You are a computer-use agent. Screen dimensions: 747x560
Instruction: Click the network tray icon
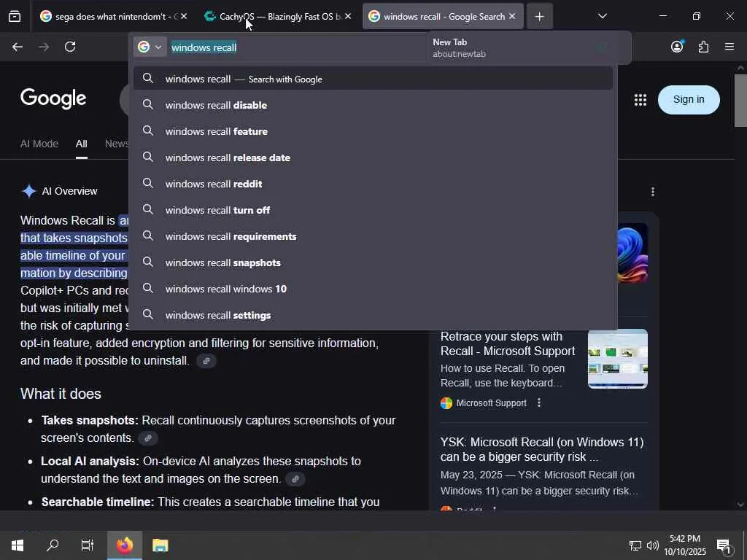pos(635,545)
